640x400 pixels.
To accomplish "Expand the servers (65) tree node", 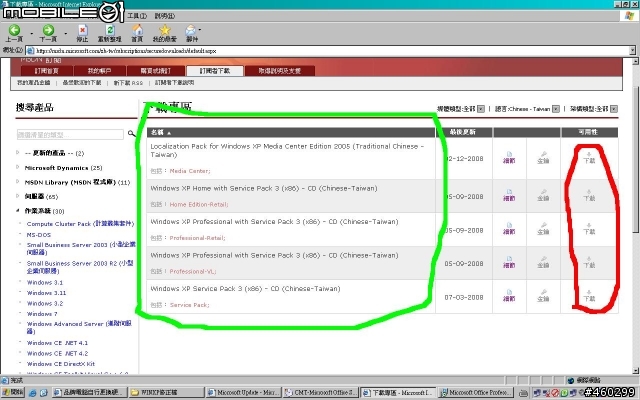I will point(18,196).
